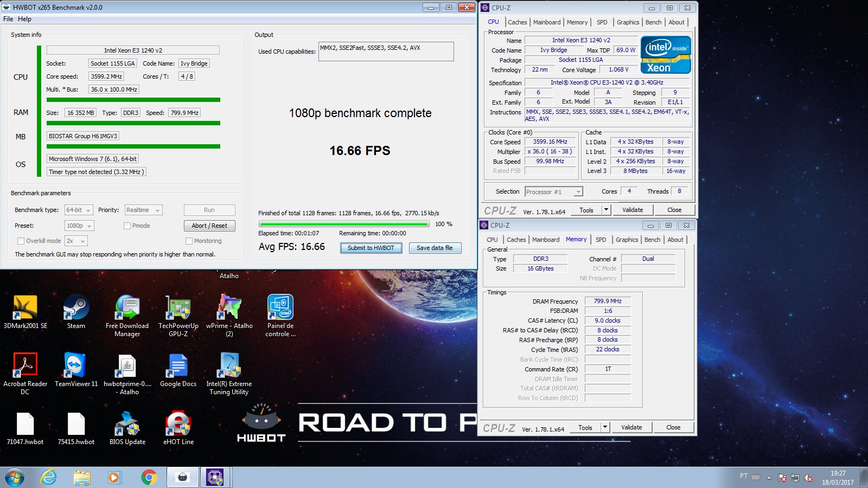Open Windows Explorer folder in taskbar

point(82,478)
